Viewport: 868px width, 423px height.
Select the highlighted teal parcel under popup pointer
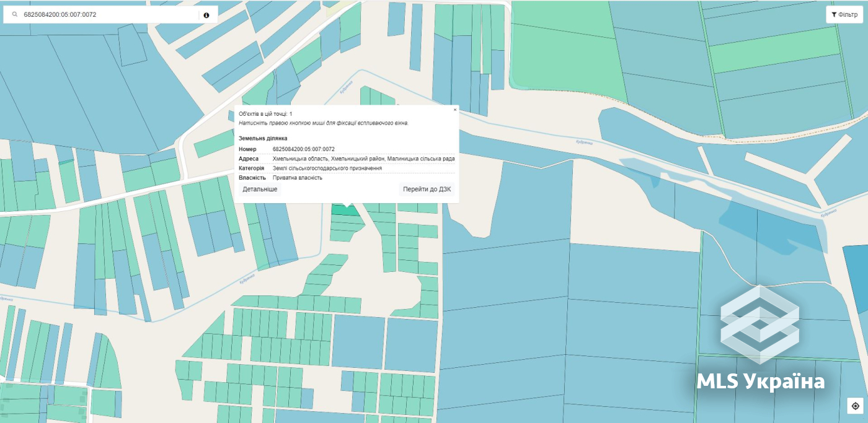point(345,211)
